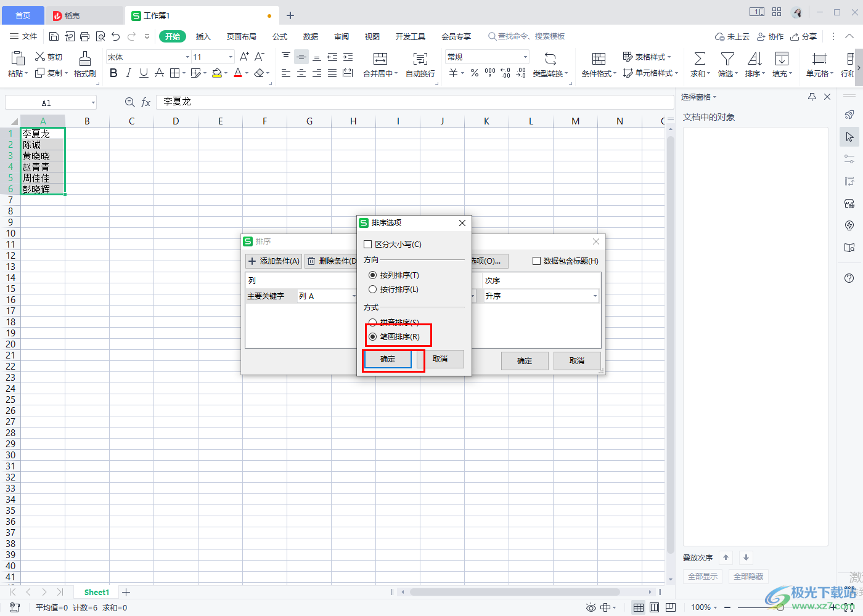Click the 全部隐藏 button
863x616 pixels.
tap(748, 577)
